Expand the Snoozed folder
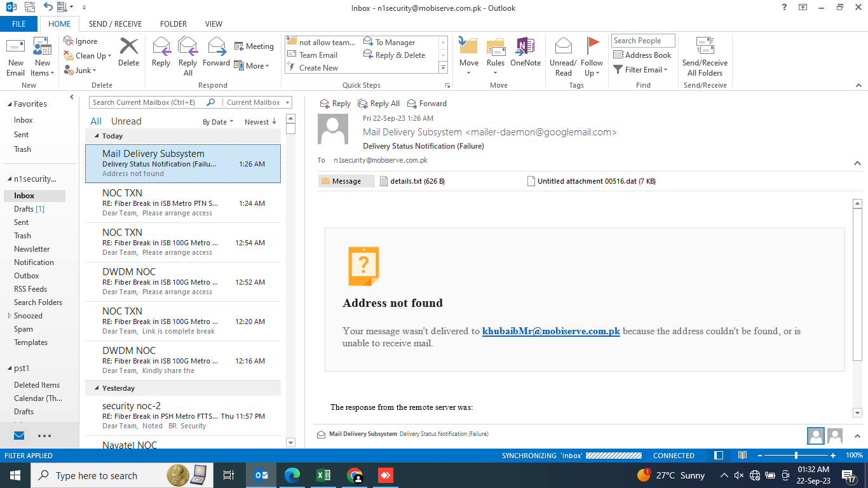The width and height of the screenshot is (868, 488). click(9, 316)
